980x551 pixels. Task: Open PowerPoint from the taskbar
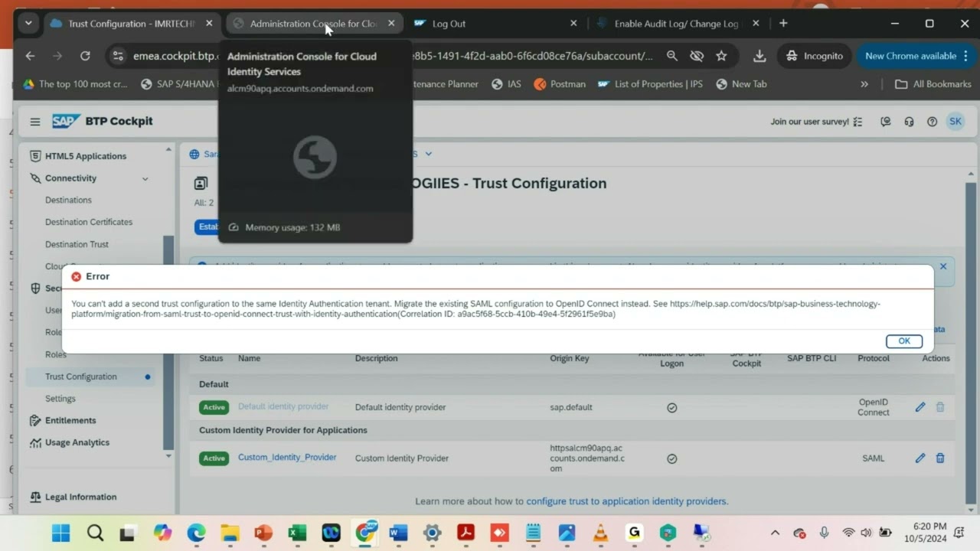point(263,533)
